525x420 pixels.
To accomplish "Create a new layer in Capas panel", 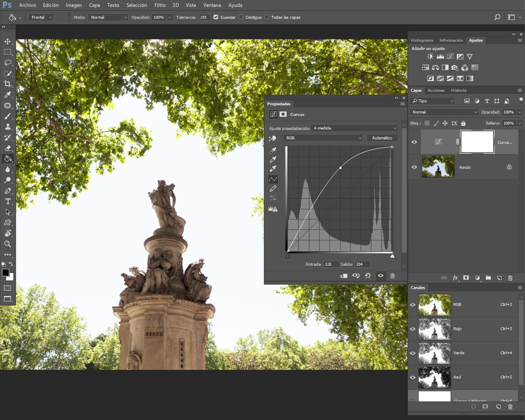I will tap(499, 277).
